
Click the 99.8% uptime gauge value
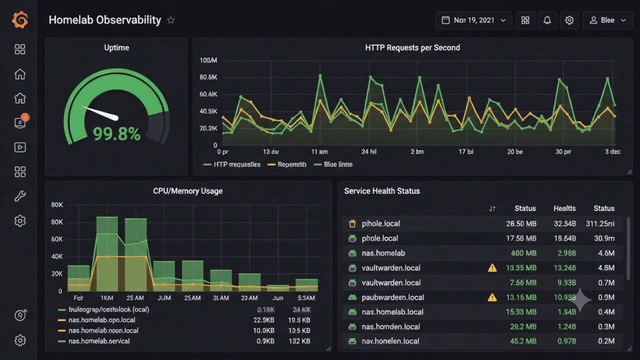[x=117, y=134]
